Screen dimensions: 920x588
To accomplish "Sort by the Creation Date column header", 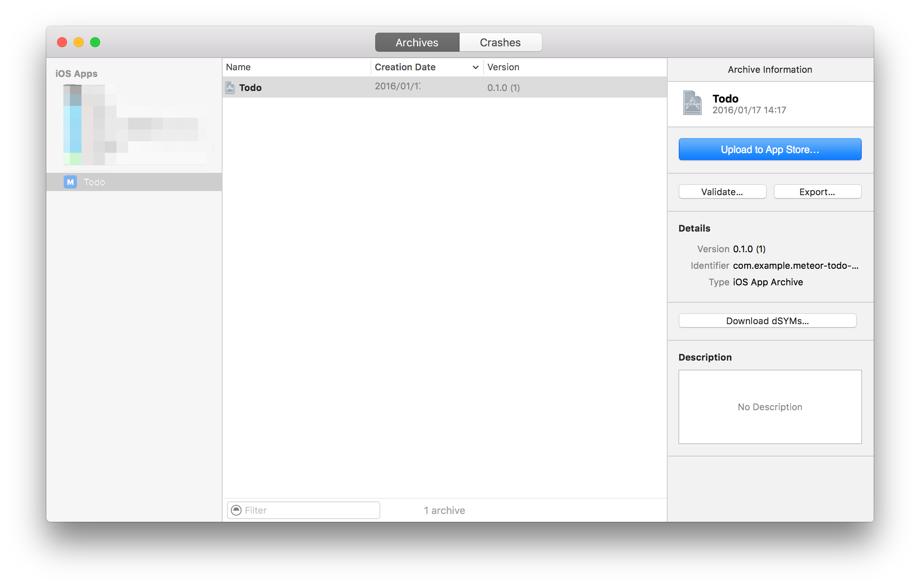I will pyautogui.click(x=427, y=67).
